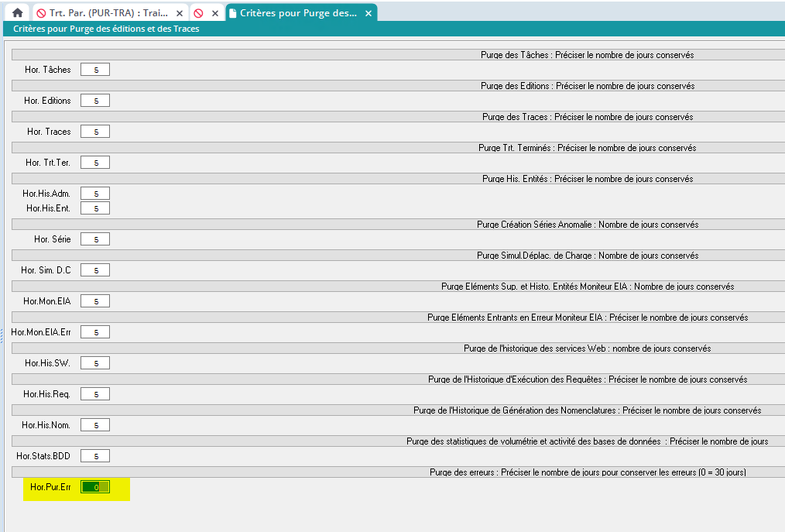The height and width of the screenshot is (532, 785).
Task: Close the untitled prohibited-icon tab
Action: pos(215,13)
